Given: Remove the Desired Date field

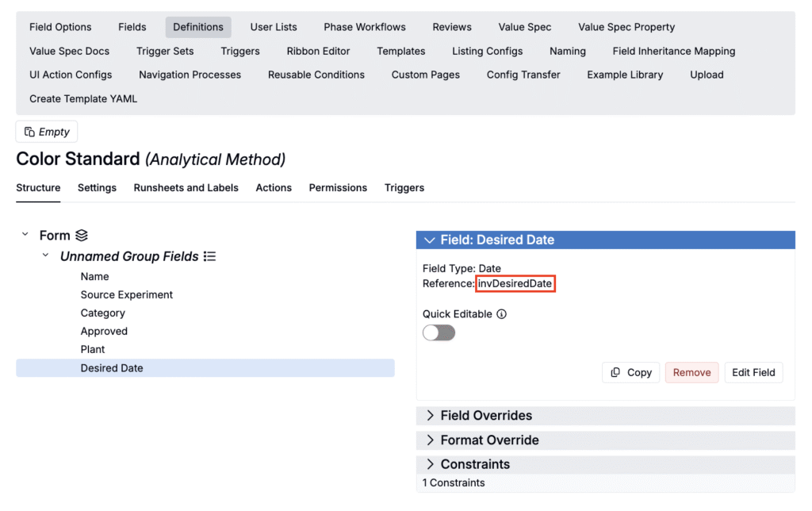Looking at the screenshot, I should [x=691, y=372].
